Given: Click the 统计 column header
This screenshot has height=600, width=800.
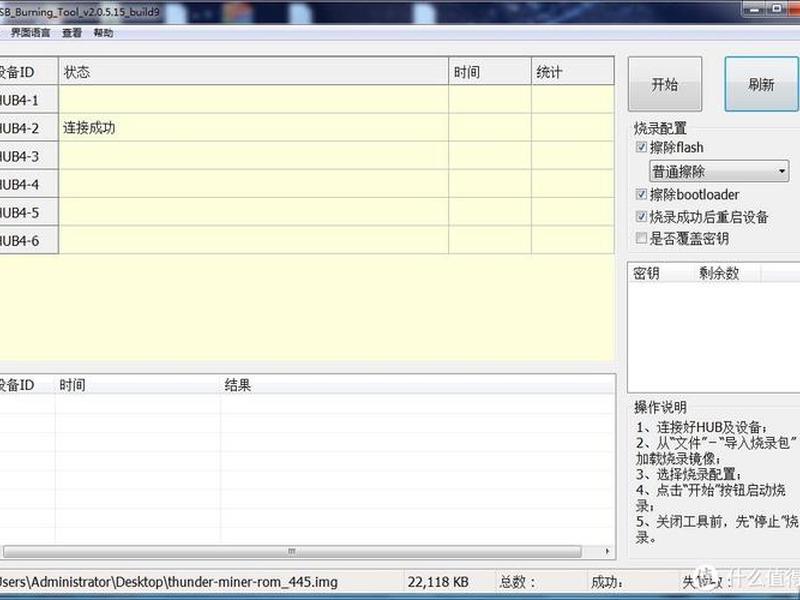Looking at the screenshot, I should tap(572, 71).
